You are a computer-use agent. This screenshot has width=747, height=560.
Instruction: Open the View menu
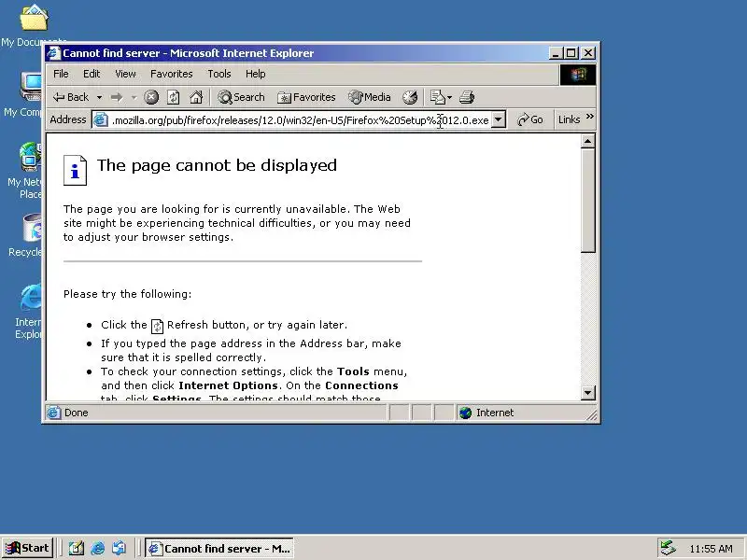click(125, 74)
